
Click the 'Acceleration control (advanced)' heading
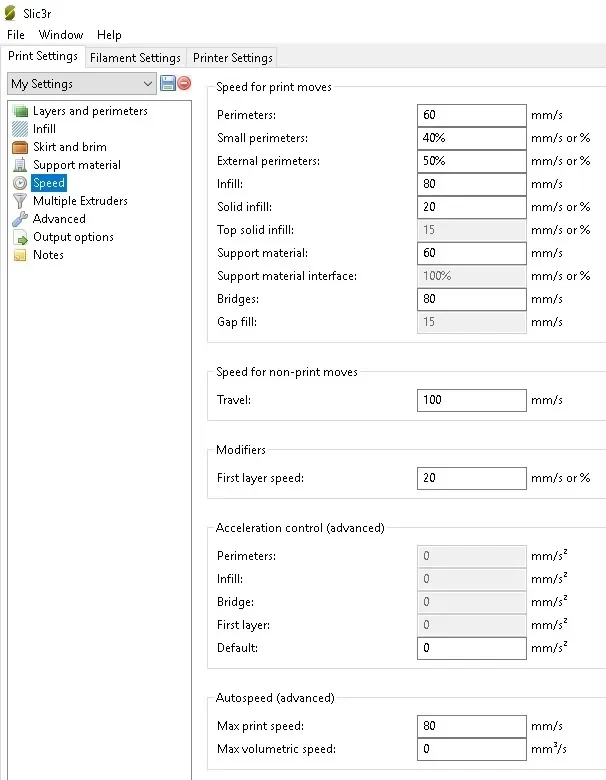[x=300, y=528]
